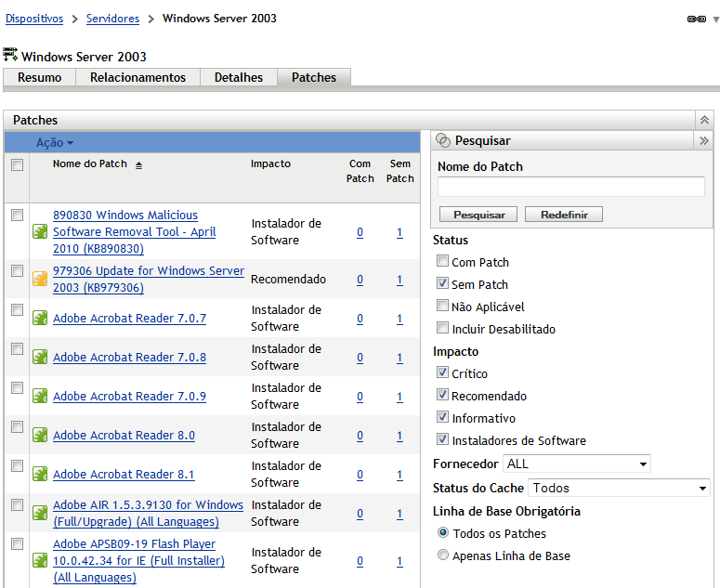720x588 pixels.
Task: Go to Dispositivos breadcrumb link
Action: [x=34, y=19]
